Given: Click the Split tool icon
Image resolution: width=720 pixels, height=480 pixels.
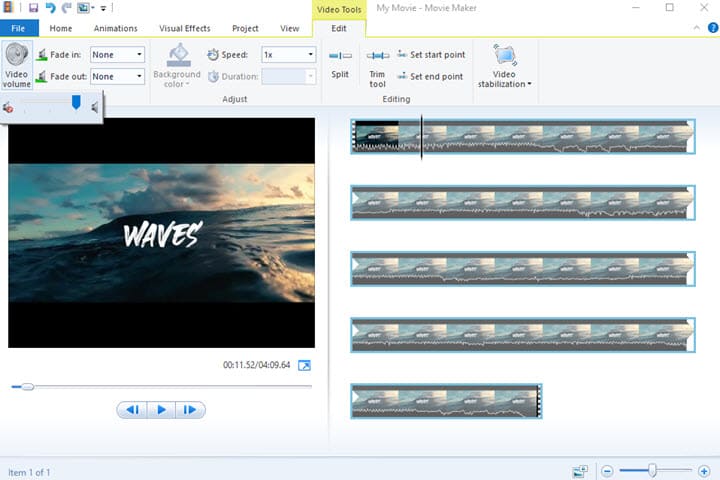Looking at the screenshot, I should pos(340,56).
